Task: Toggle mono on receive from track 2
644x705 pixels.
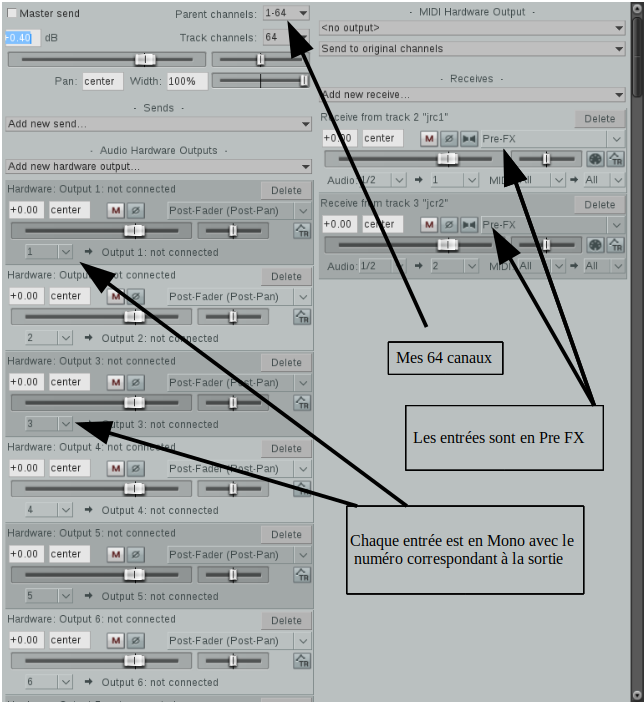Action: (469, 138)
